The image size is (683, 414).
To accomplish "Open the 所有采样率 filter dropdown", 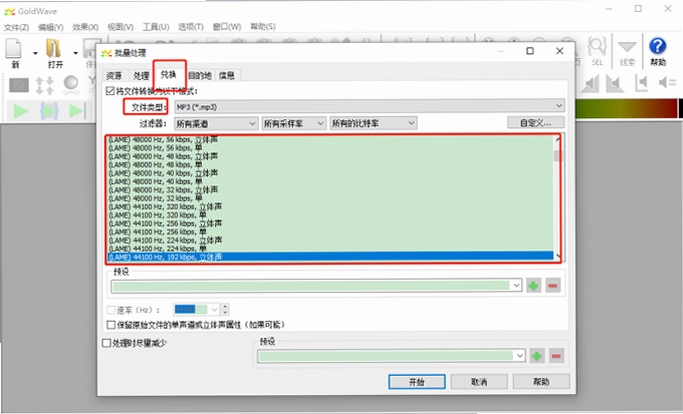I will pyautogui.click(x=294, y=123).
